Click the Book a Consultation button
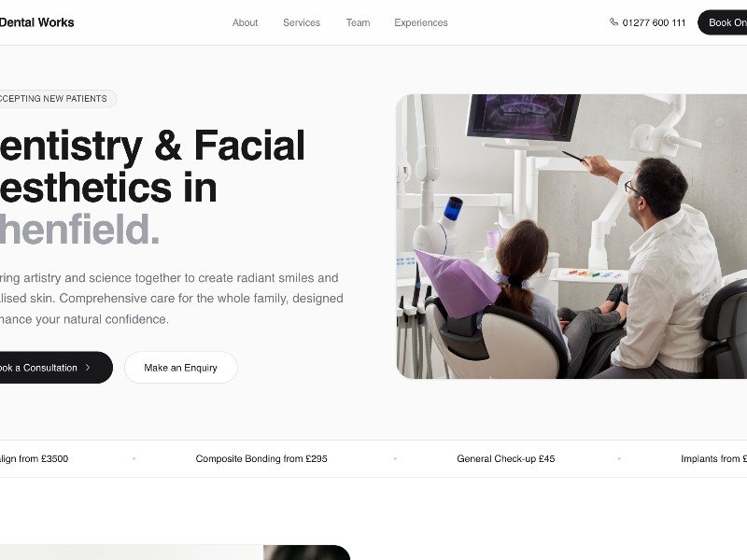 click(56, 368)
